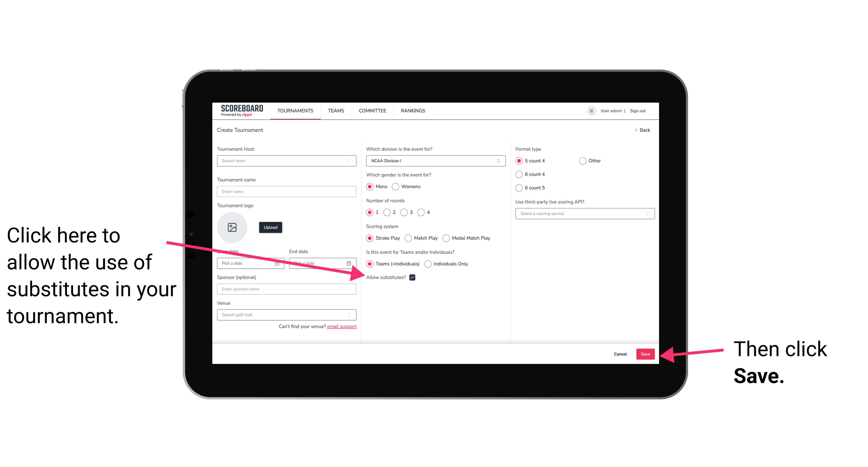Select Womens gender radio button
Image resolution: width=868 pixels, height=467 pixels.
(397, 186)
